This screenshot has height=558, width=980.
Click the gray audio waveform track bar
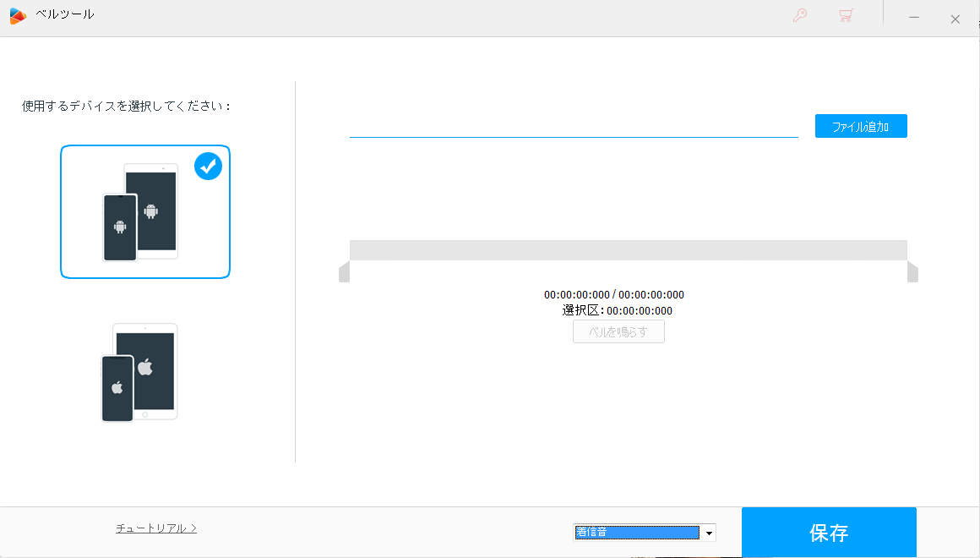[x=628, y=249]
